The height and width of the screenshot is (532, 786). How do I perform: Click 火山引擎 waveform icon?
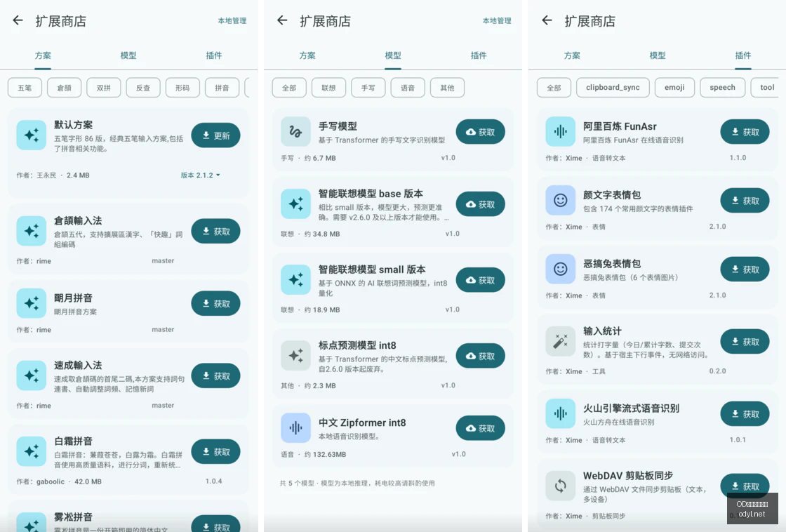click(x=561, y=413)
